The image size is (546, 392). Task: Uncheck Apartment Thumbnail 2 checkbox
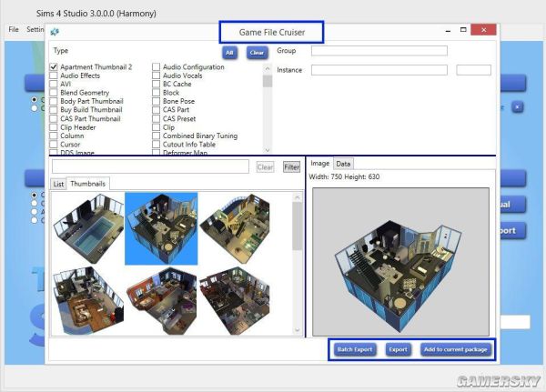point(54,66)
